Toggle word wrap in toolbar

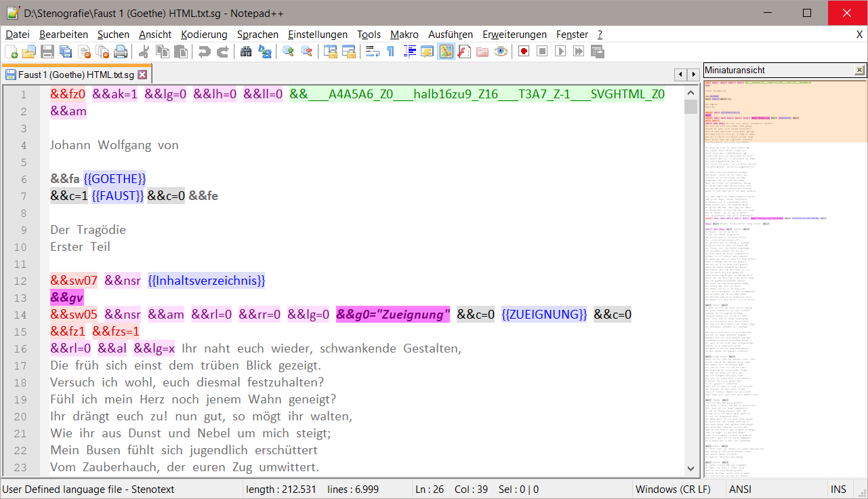[x=372, y=52]
